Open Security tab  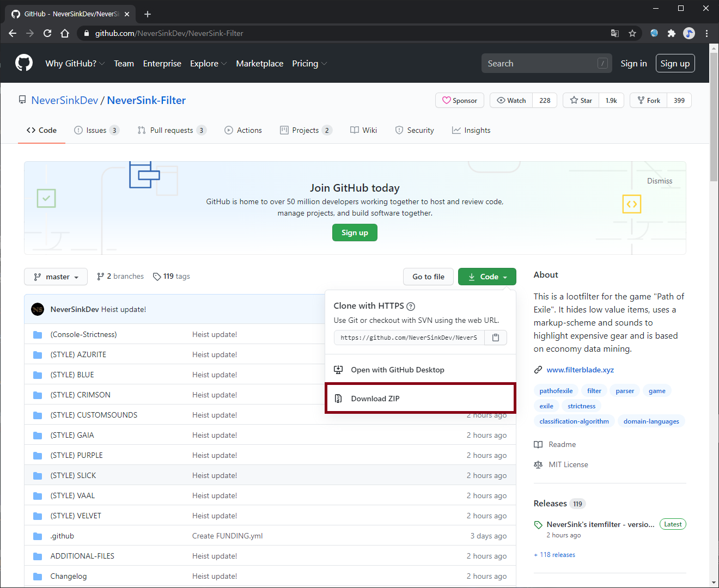pos(415,130)
